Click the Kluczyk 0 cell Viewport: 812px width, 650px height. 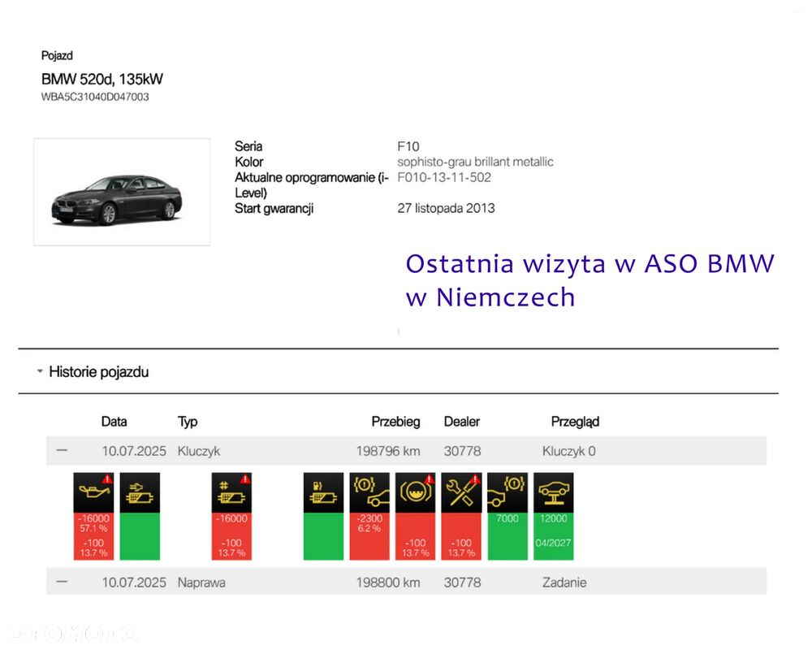569,451
